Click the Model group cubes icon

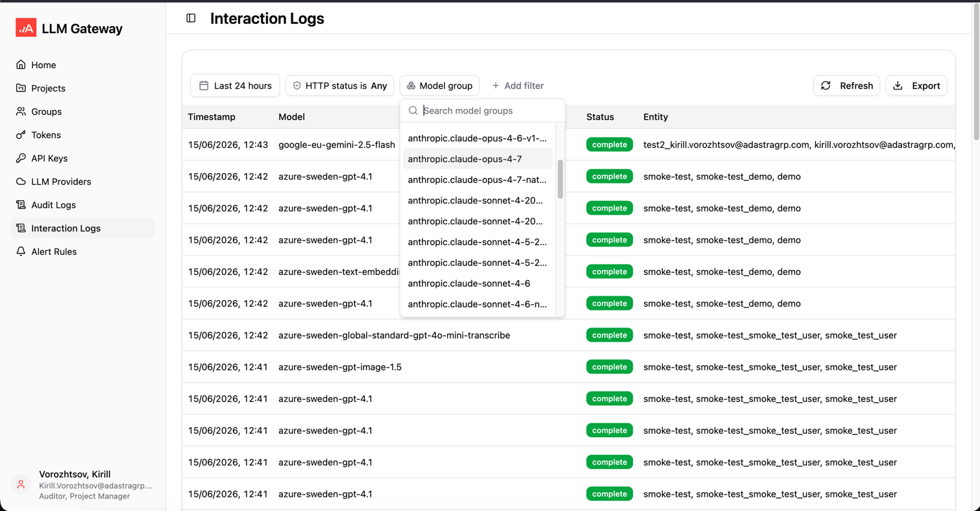coord(411,86)
